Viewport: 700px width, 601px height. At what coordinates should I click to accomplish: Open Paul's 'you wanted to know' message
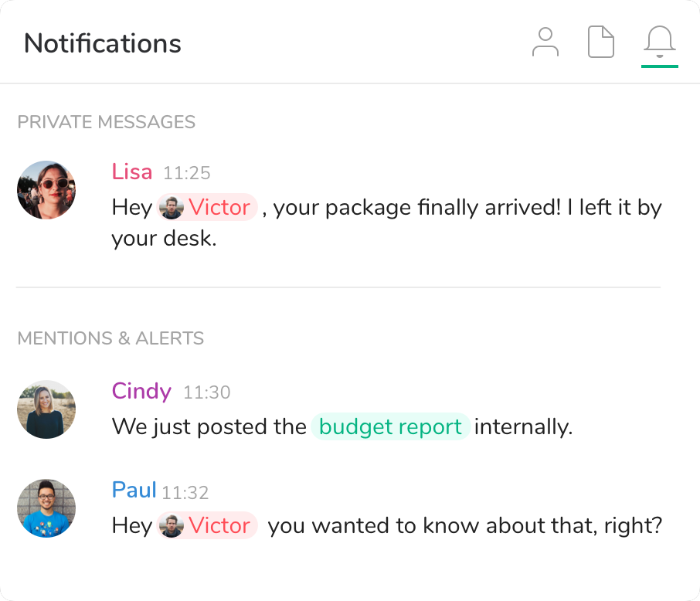tap(464, 526)
